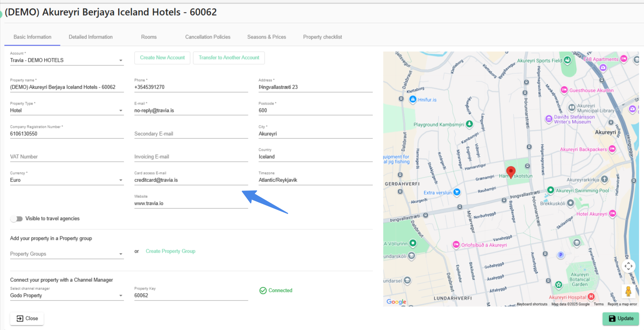Viewport: 644px width, 330px height.
Task: Click the Address field
Action: coord(316,87)
